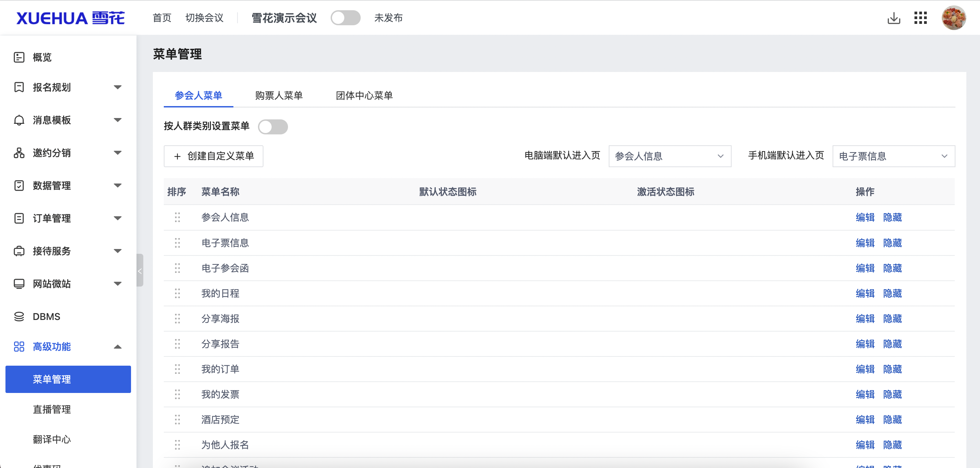Go to 首页 in top navigation
980x468 pixels.
tap(162, 18)
